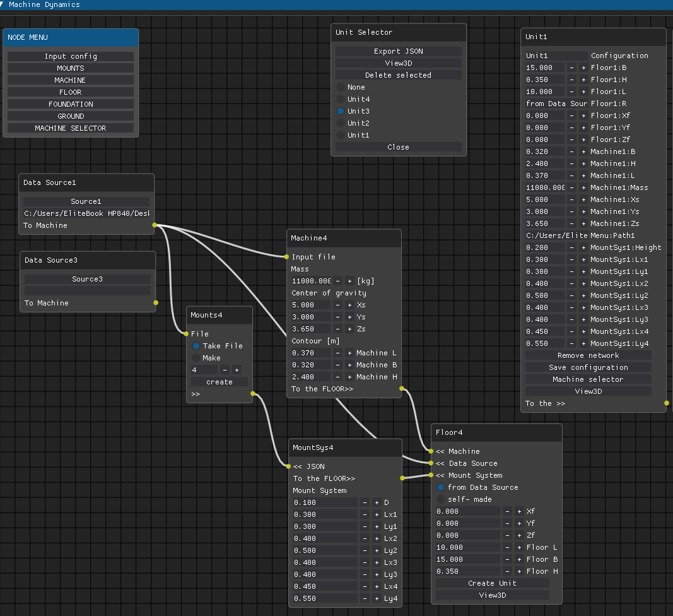Increase Ly2 value in MountSys4

(377, 551)
